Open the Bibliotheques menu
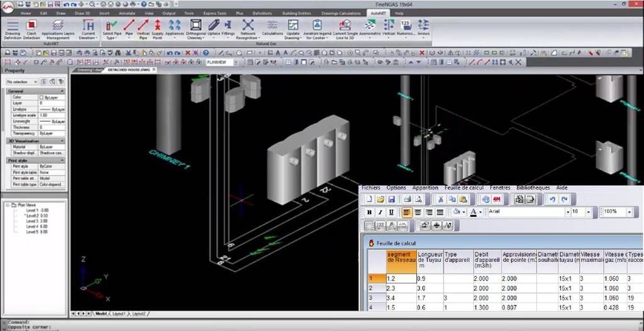This screenshot has height=331, width=644. point(533,188)
